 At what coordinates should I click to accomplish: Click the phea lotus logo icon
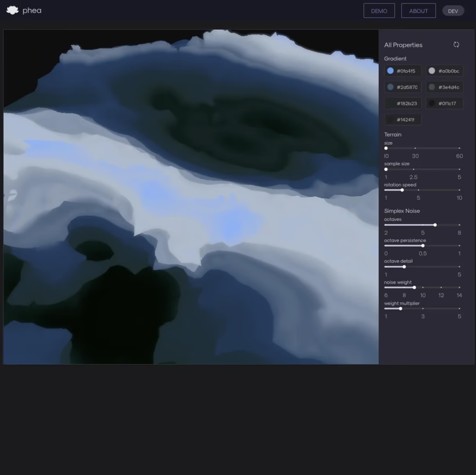point(12,10)
